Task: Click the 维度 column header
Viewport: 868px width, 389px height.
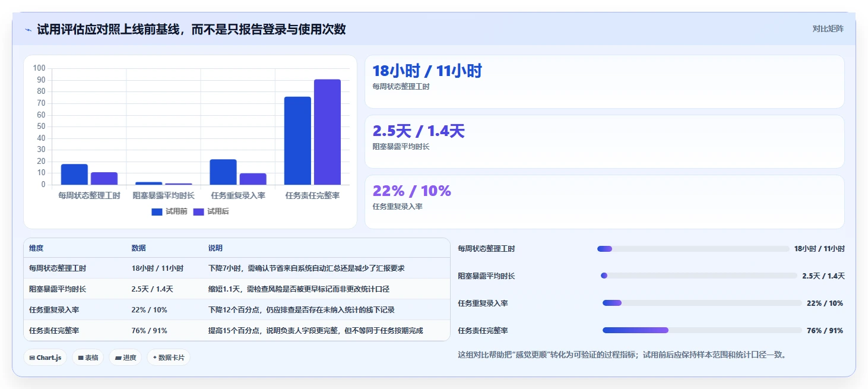Action: [x=36, y=248]
